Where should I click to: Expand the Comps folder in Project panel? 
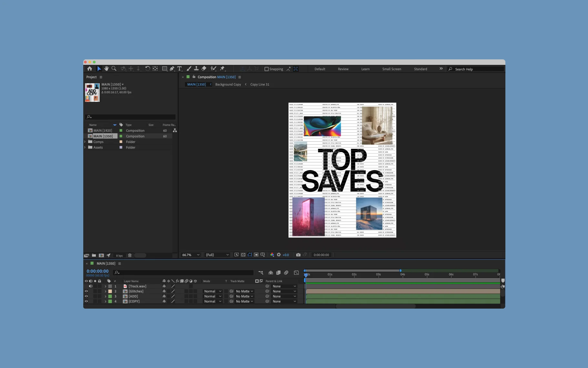(85, 142)
